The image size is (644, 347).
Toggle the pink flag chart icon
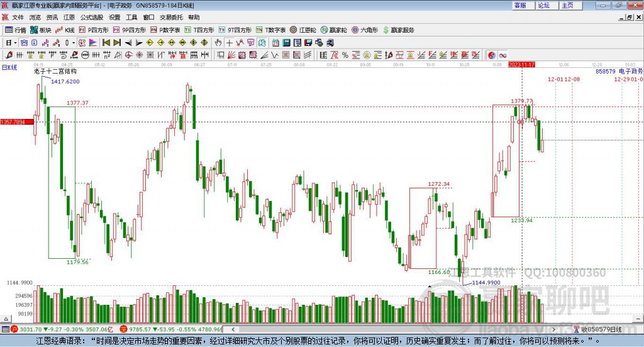(93, 42)
